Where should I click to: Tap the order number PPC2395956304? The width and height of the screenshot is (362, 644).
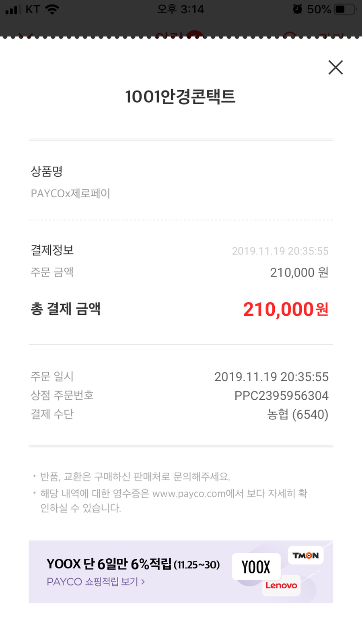pos(281,396)
